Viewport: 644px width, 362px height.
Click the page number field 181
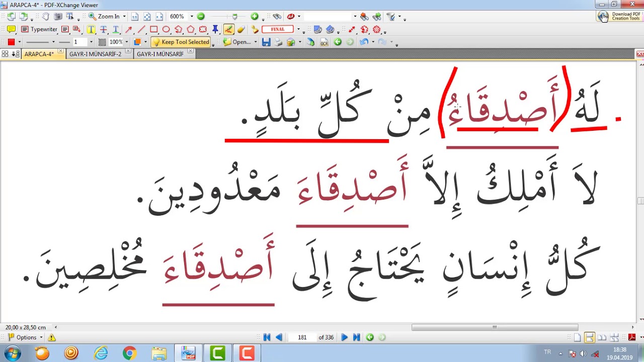pyautogui.click(x=302, y=337)
